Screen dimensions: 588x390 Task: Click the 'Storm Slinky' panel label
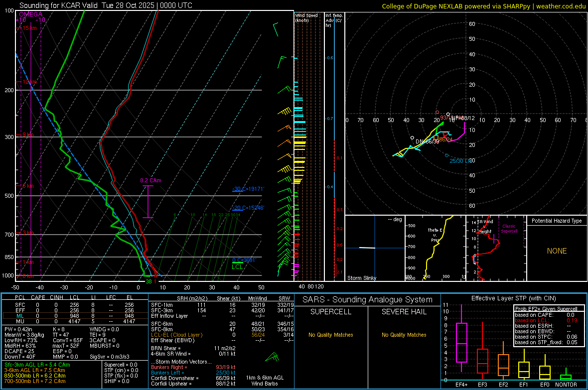361,278
